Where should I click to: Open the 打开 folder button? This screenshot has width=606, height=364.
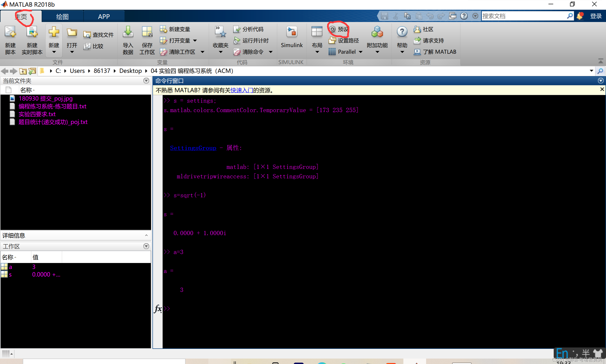[72, 40]
